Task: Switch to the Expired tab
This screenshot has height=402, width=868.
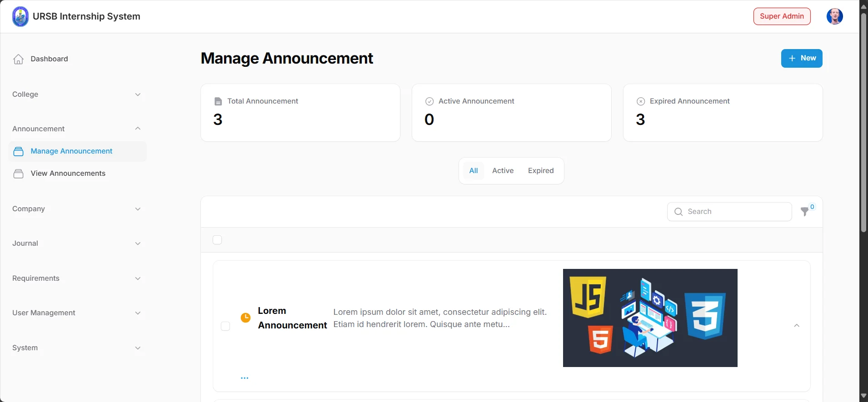Action: coord(541,171)
